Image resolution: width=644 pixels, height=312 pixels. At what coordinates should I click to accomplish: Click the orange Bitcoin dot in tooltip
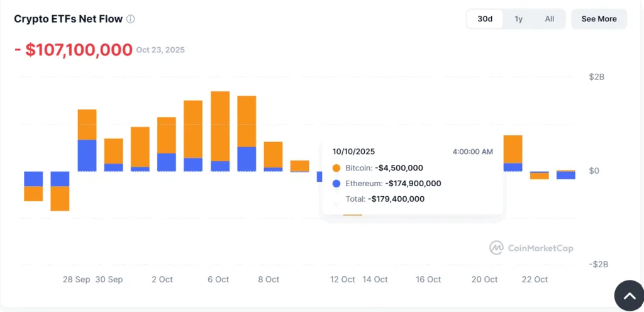click(336, 168)
